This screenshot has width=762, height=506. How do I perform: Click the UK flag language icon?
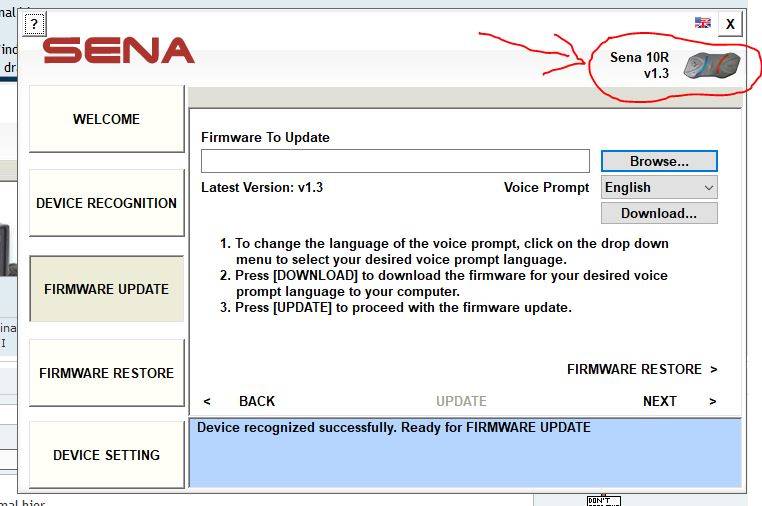coord(703,23)
